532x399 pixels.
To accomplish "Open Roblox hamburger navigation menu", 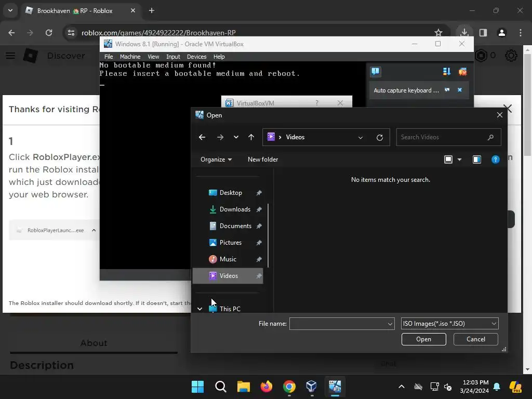I will click(10, 56).
